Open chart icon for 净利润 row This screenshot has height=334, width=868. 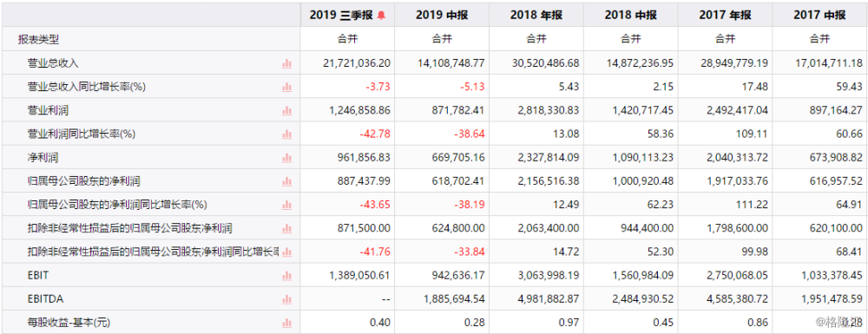286,158
